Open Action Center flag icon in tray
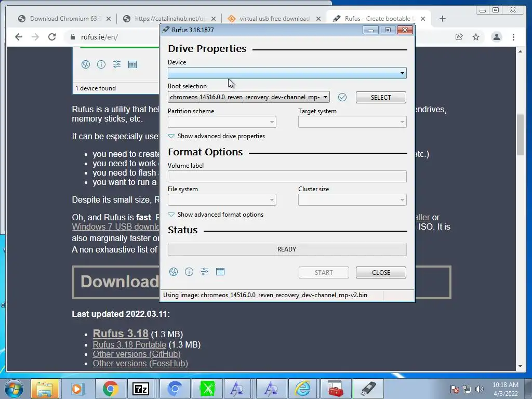532x399 pixels. (x=454, y=389)
